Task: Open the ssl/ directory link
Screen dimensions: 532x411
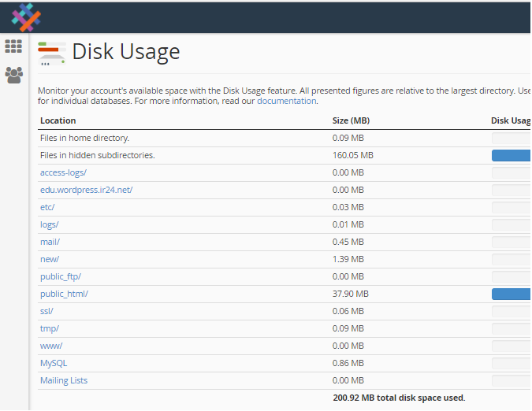Action: [x=47, y=311]
